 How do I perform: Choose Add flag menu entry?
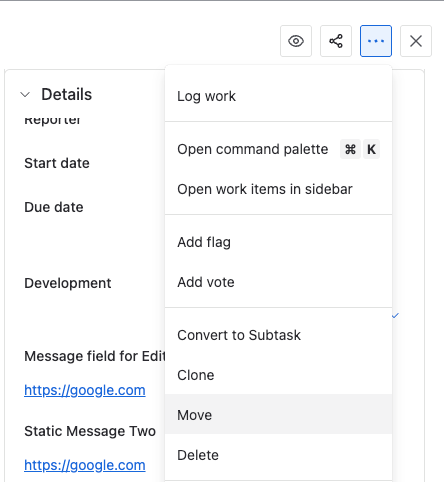tap(278, 242)
